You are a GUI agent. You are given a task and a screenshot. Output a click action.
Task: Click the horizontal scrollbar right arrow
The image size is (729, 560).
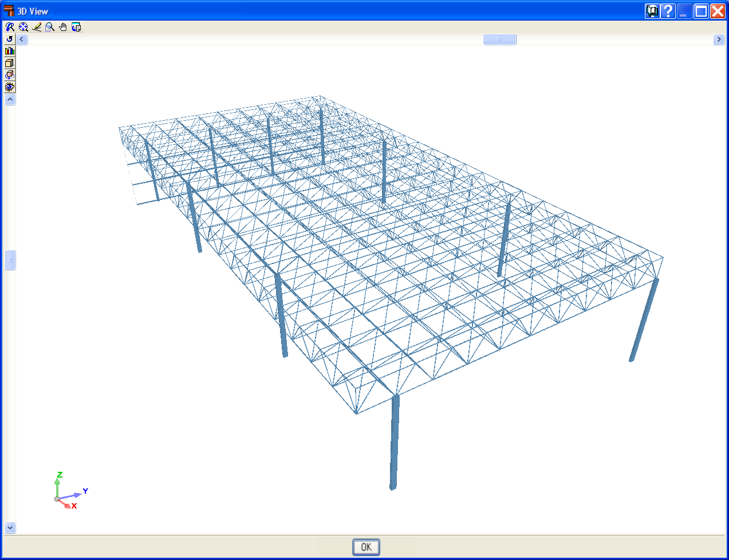(719, 39)
